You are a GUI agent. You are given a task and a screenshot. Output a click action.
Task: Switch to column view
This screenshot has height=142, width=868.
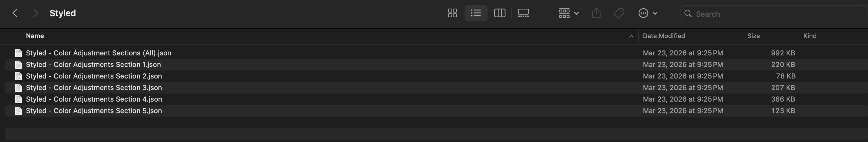click(500, 13)
